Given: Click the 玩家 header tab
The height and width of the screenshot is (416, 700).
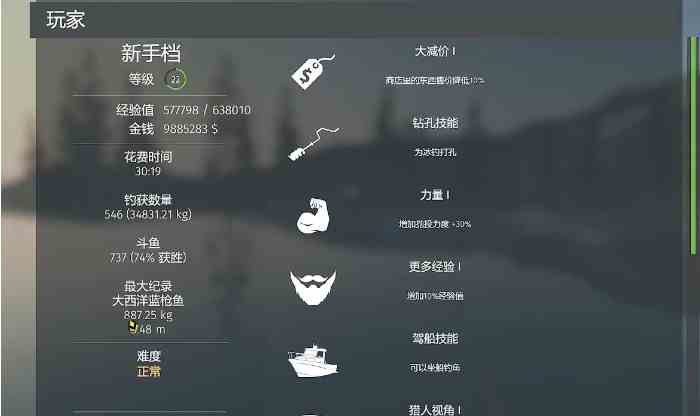Looking at the screenshot, I should 66,20.
